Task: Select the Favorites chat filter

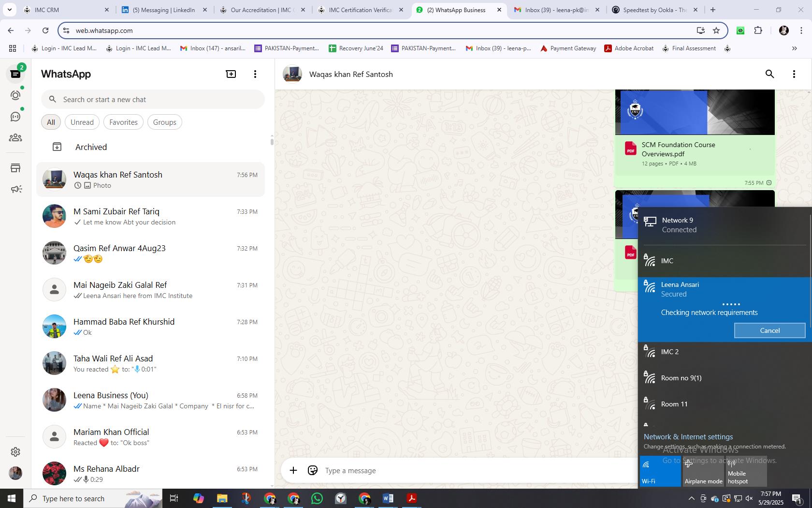Action: tap(123, 122)
